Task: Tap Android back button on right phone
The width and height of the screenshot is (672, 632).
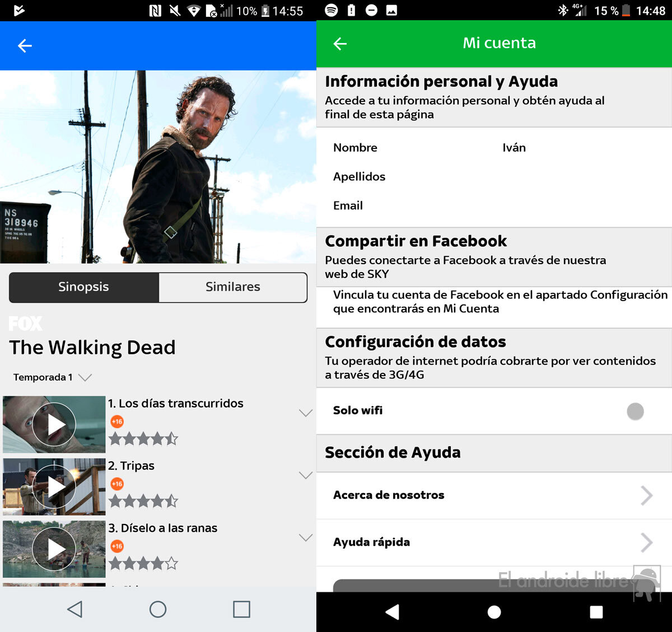Action: coord(393,612)
